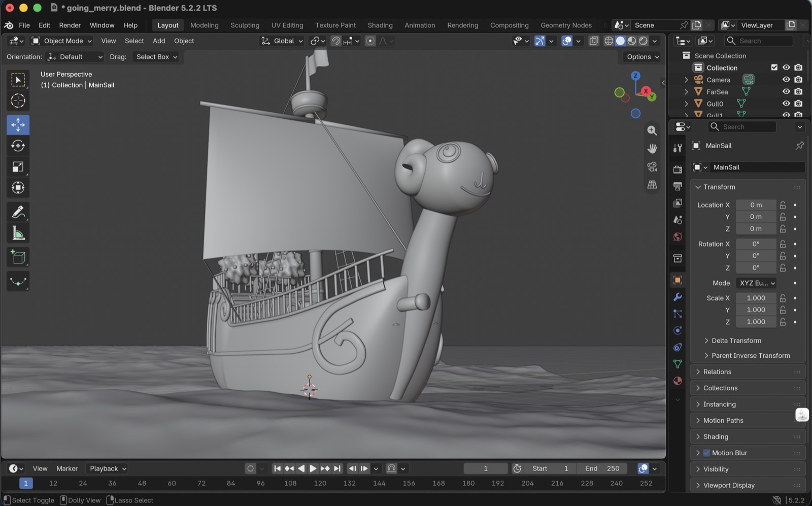Open Playback dropdown in timeline

click(107, 468)
